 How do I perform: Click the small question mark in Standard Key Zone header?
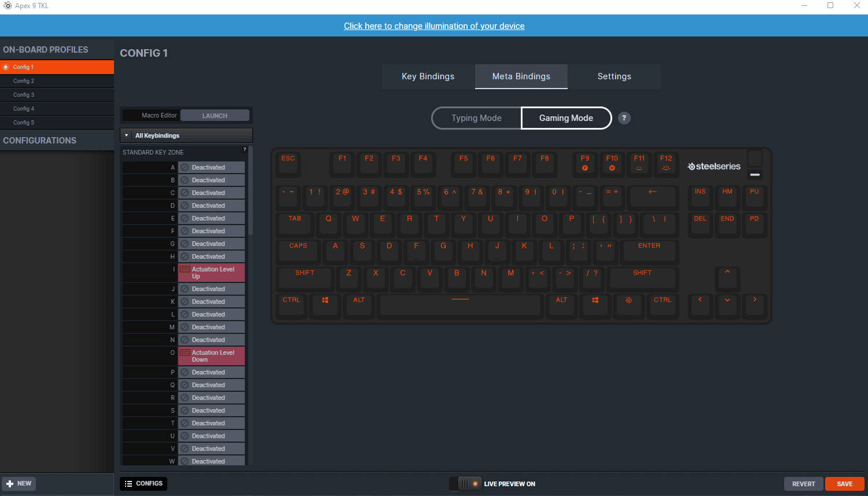tap(245, 149)
